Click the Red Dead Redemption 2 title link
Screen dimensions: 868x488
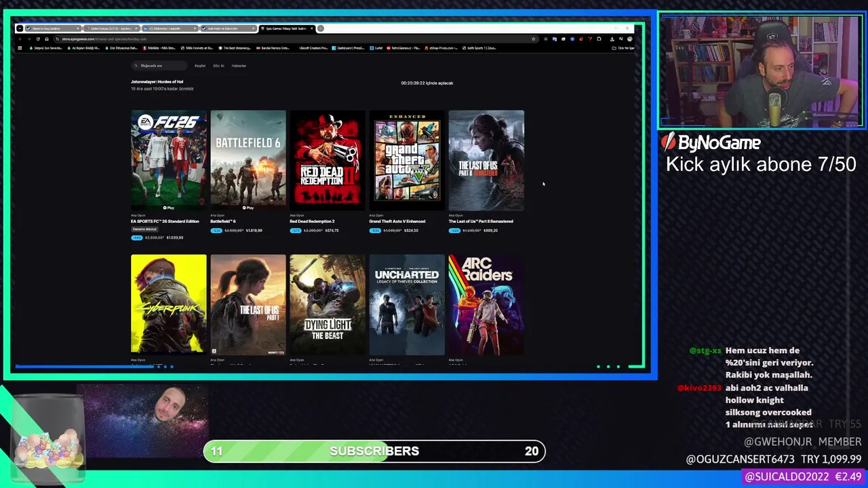pos(312,222)
